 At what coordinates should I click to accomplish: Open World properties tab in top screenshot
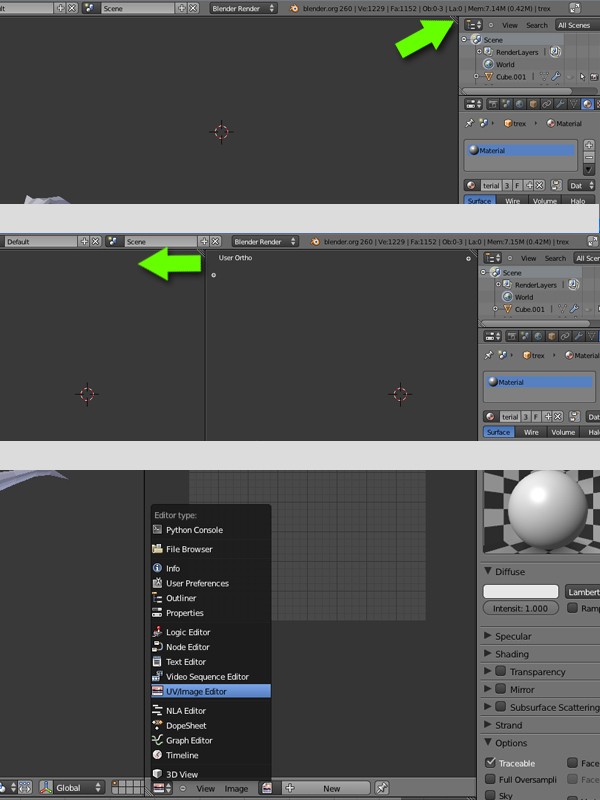(519, 104)
